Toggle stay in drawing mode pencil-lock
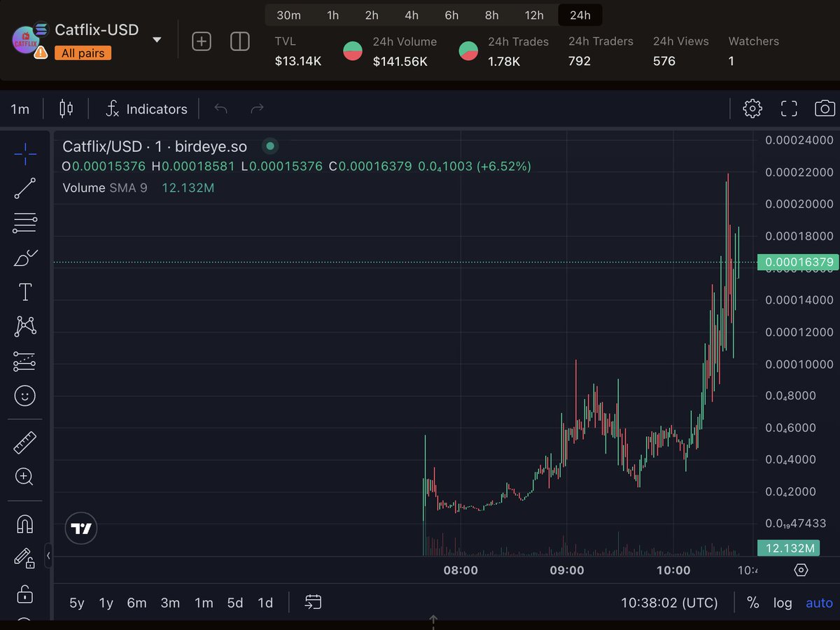This screenshot has width=840, height=630. point(25,558)
